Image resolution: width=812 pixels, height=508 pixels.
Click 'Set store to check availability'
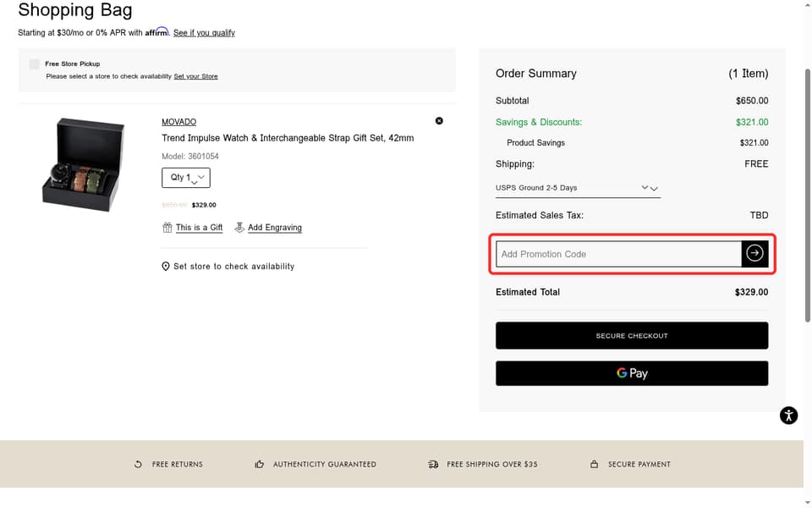click(x=233, y=267)
